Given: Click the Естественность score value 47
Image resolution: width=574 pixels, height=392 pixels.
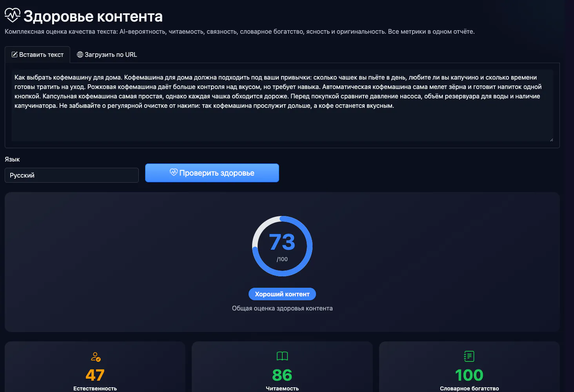Looking at the screenshot, I should tap(95, 375).
